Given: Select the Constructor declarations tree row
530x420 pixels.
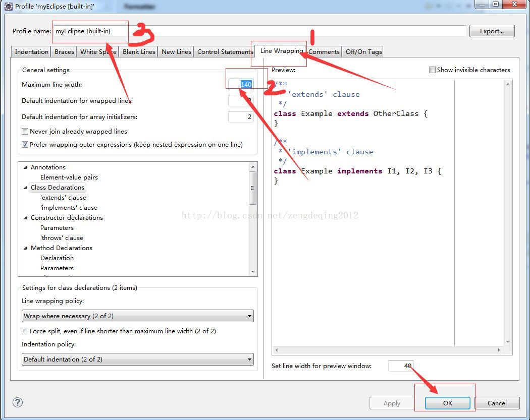Looking at the screenshot, I should 67,218.
